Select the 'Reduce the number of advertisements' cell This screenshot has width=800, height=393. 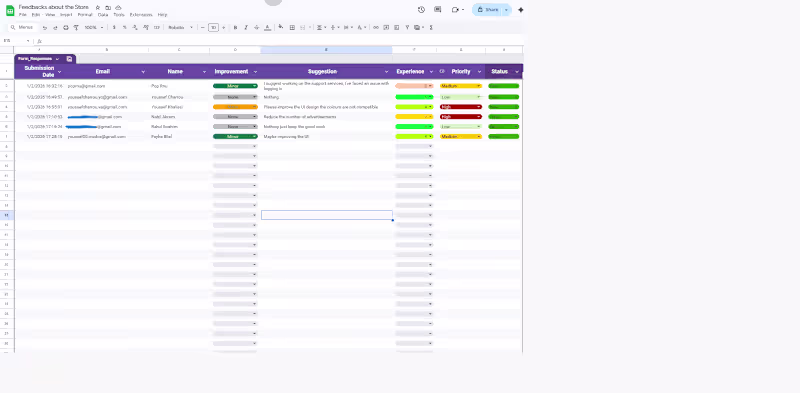pos(327,117)
